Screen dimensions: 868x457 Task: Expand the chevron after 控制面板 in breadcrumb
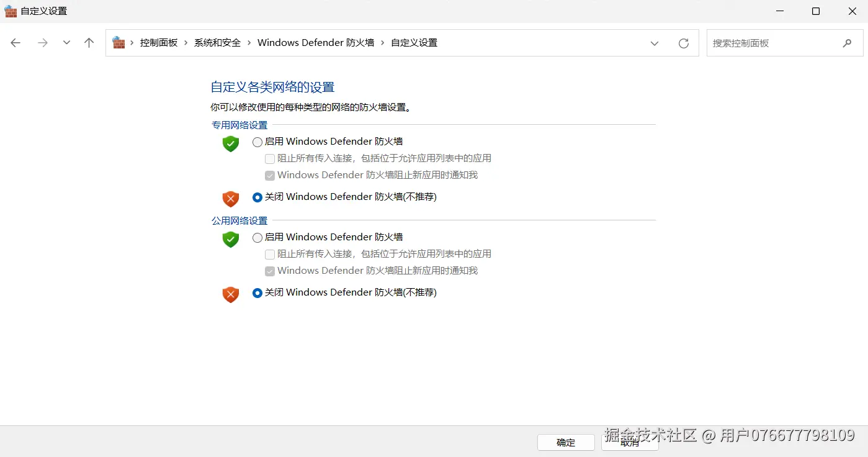coord(186,43)
